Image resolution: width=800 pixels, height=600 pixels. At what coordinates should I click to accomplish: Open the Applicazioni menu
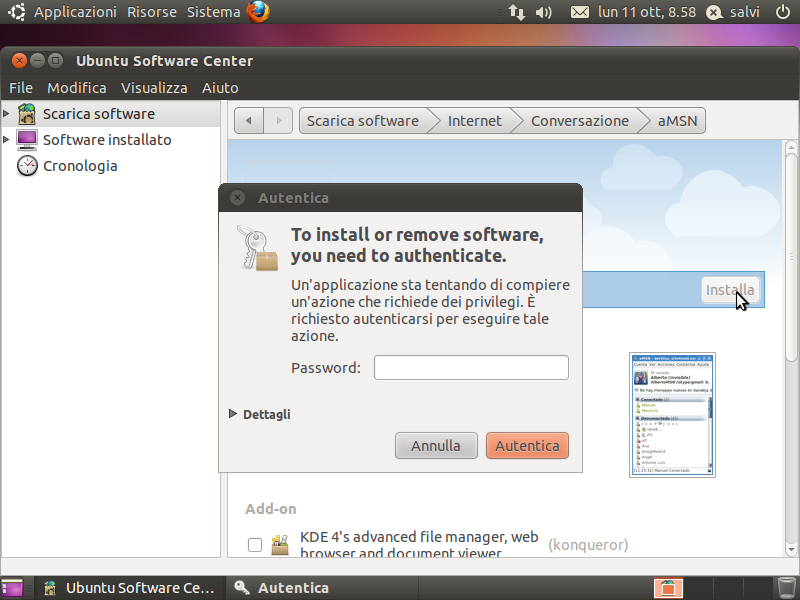(x=76, y=12)
